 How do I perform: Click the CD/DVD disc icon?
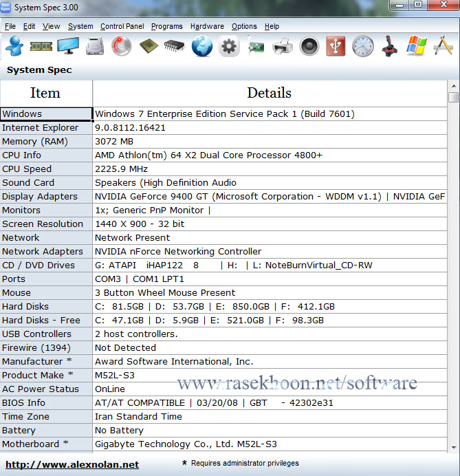122,46
